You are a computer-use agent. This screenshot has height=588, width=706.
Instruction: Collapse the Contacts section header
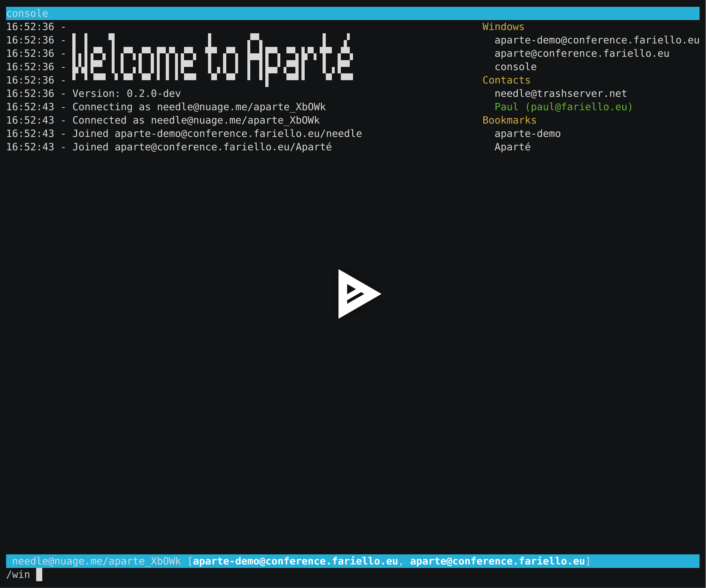point(506,80)
